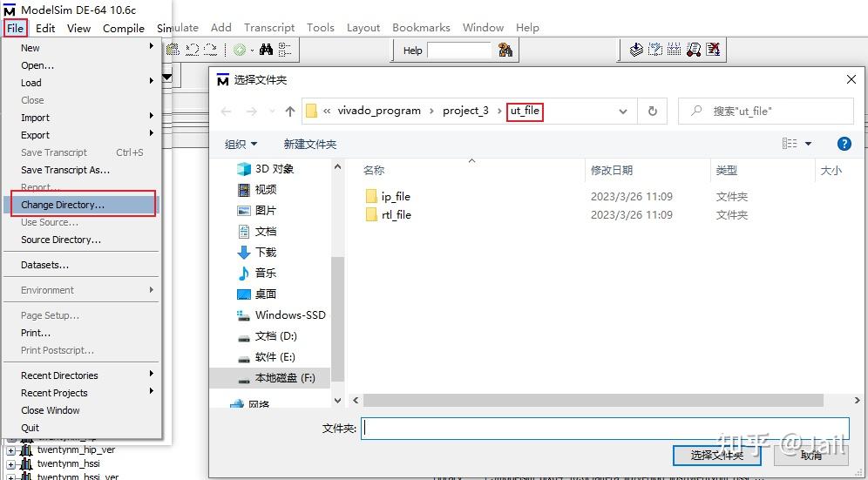Screen dimensions: 868x480
Task: Go forward in the folder dialog
Action: pos(251,112)
